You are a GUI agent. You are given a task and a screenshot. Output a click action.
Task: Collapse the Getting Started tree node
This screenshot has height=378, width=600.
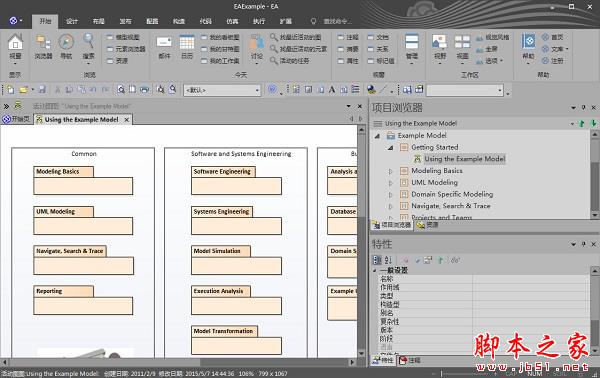pos(390,147)
